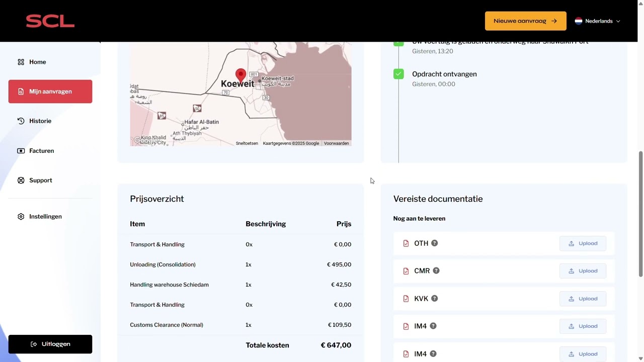Screen dimensions: 644x362
Task: Click the help icon next to OTH
Action: click(x=435, y=243)
